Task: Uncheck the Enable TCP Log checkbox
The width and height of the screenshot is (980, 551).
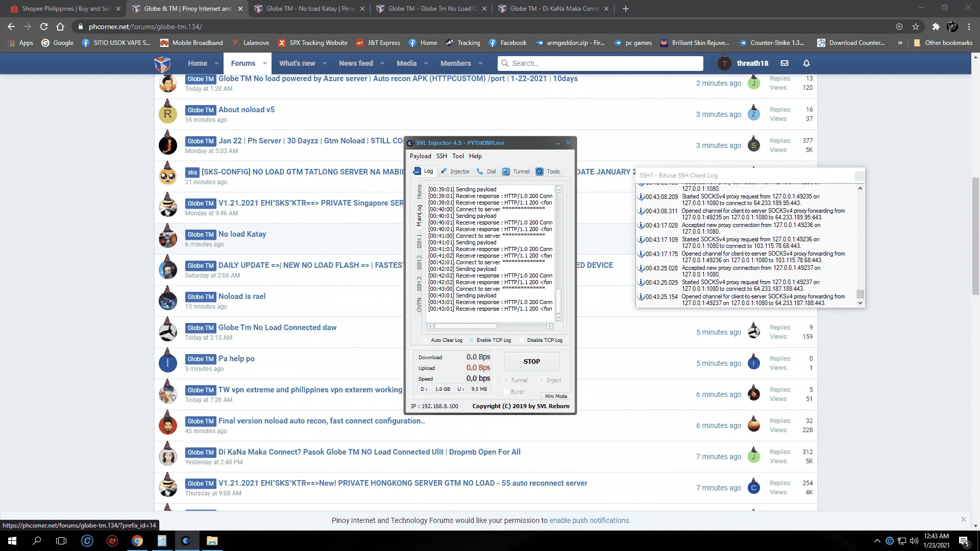Action: (x=472, y=340)
